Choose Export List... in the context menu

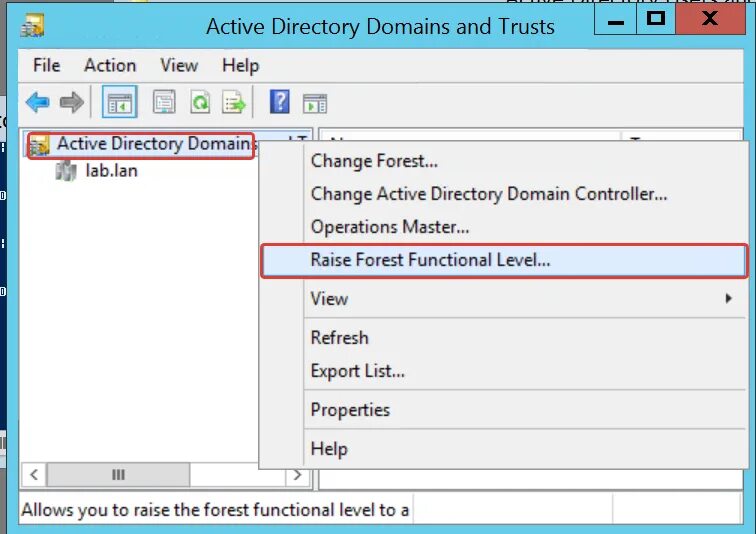click(x=503, y=371)
